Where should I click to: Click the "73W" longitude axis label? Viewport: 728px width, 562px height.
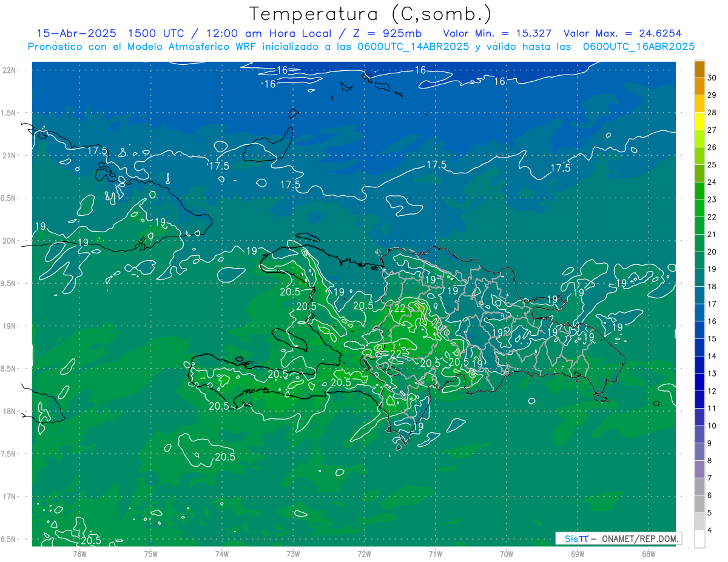point(293,554)
